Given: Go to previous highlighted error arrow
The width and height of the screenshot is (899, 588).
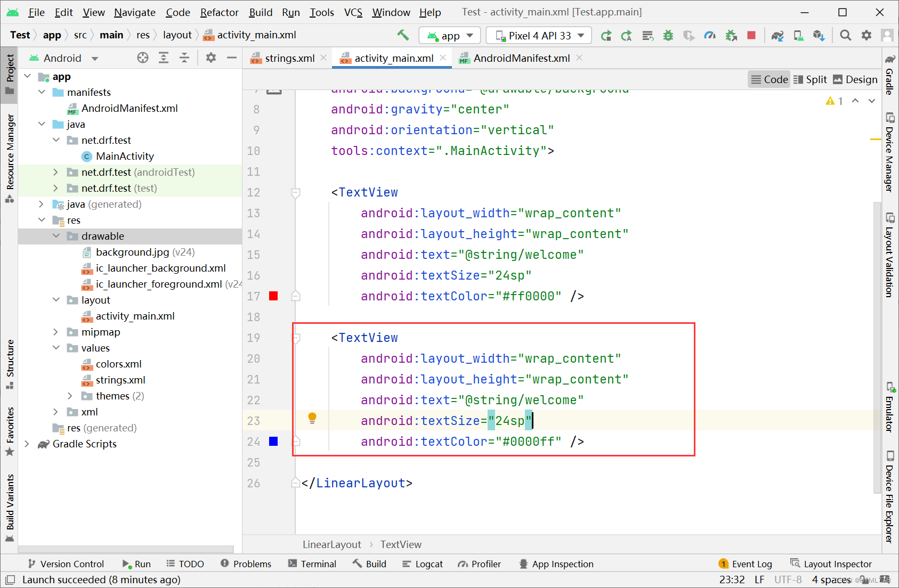Looking at the screenshot, I should pos(855,101).
